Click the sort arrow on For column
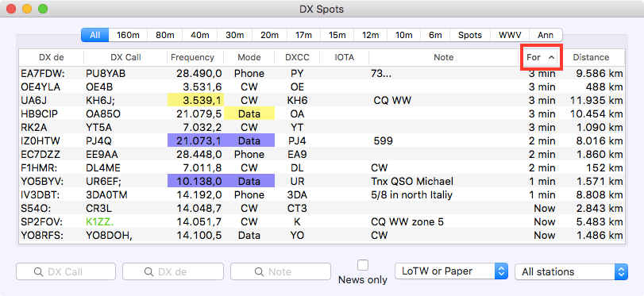The image size is (644, 296). coord(551,57)
